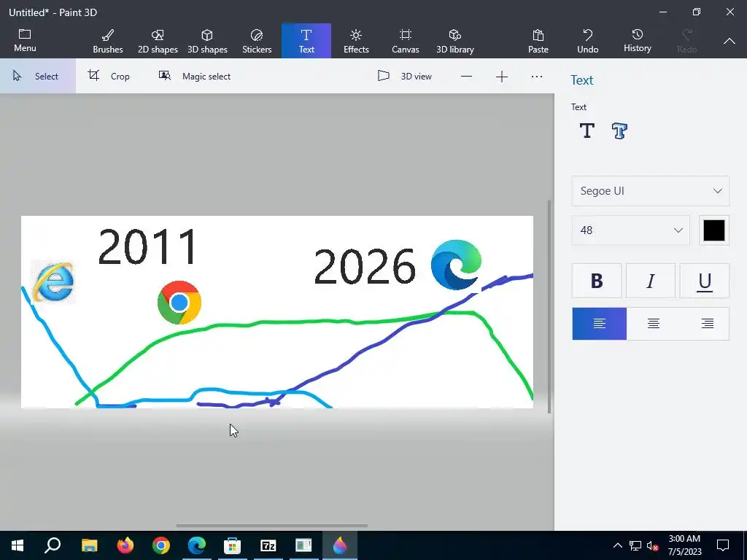747x560 pixels.
Task: Open the font size 48 dropdown
Action: pos(630,230)
